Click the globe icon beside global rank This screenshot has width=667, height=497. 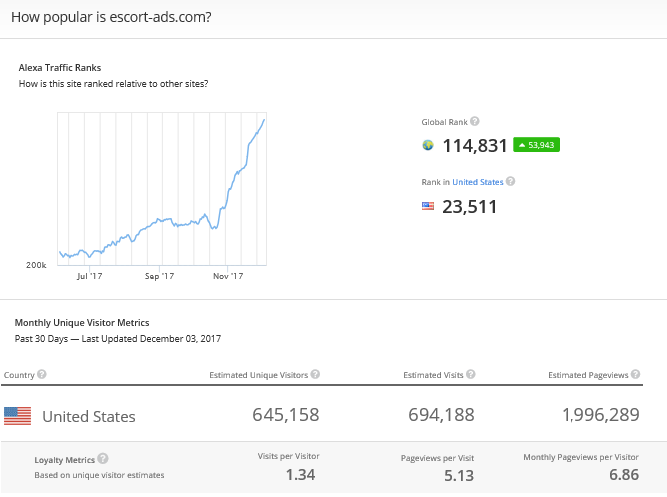428,145
